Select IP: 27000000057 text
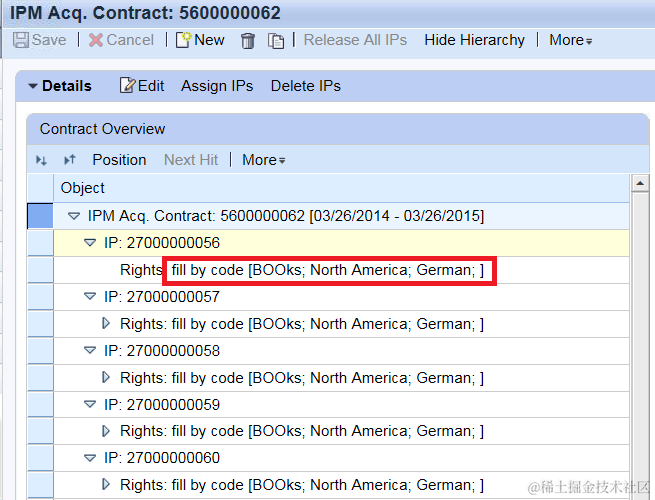Screen dimensions: 655x500 (x=162, y=297)
